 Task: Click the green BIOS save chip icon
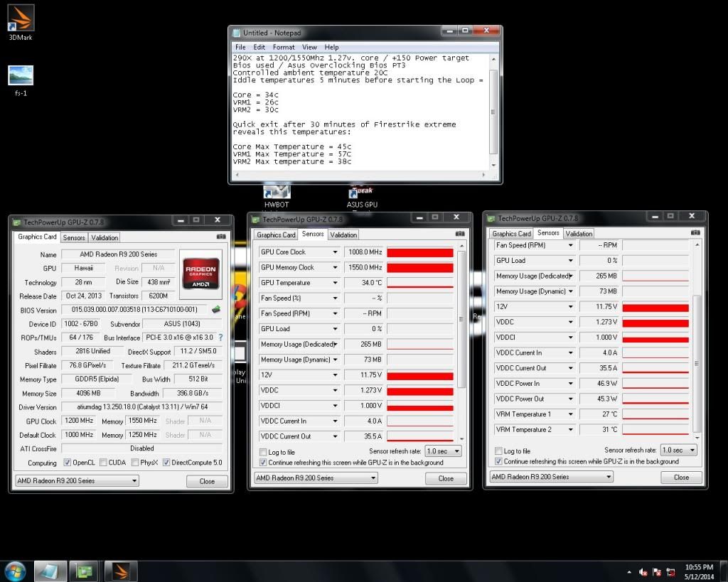pos(216,310)
